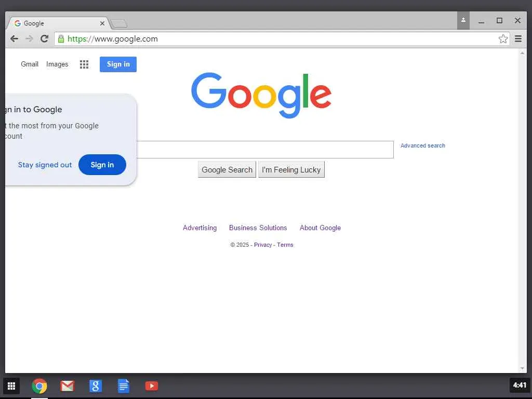Close the Chrome window
The height and width of the screenshot is (399, 532).
tap(517, 21)
